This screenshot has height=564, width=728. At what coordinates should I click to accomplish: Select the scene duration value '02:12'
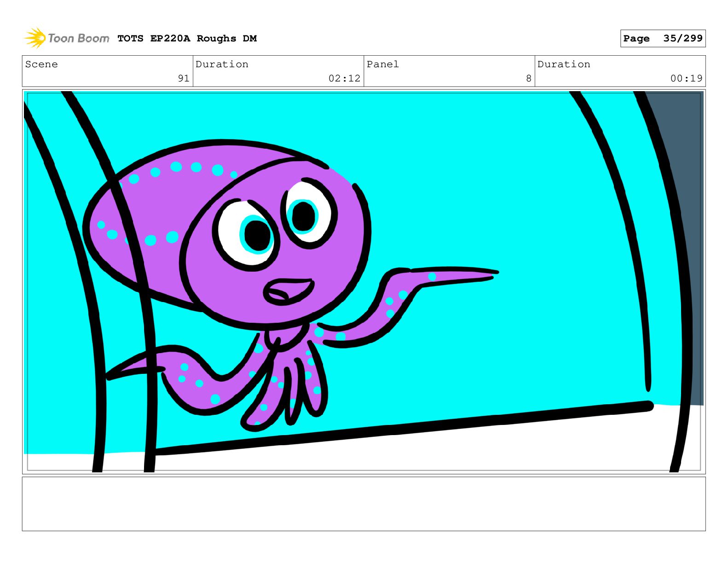[344, 78]
